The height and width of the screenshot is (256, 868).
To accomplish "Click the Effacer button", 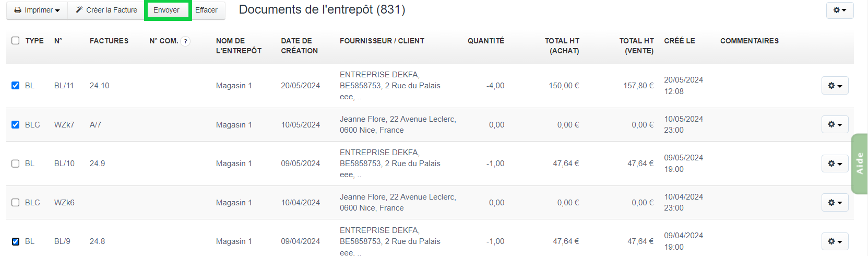I will [206, 10].
